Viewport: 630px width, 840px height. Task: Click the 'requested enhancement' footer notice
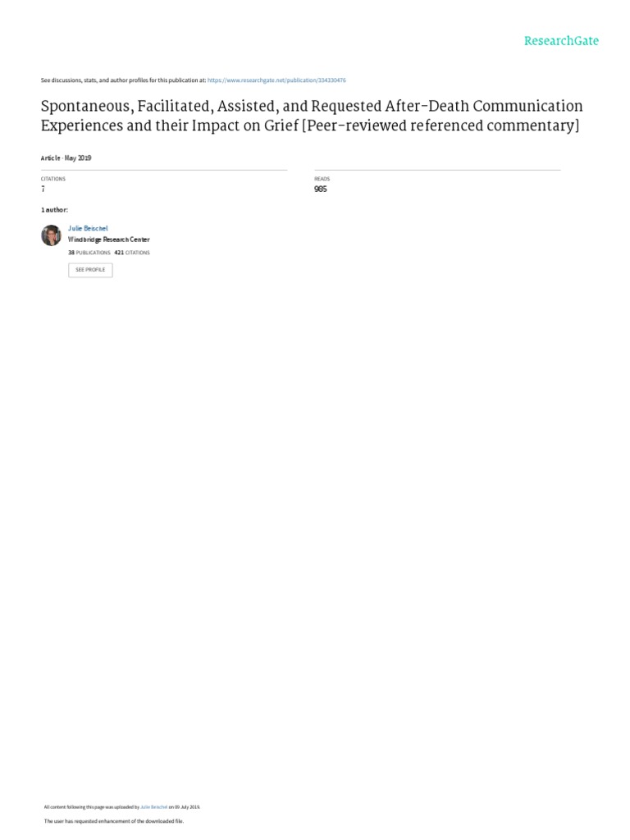[113, 820]
